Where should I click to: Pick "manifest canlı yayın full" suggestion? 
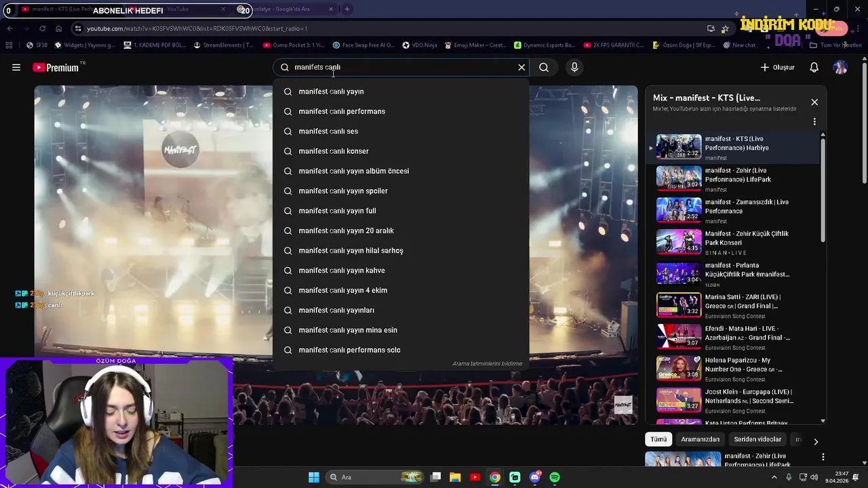tap(401, 211)
